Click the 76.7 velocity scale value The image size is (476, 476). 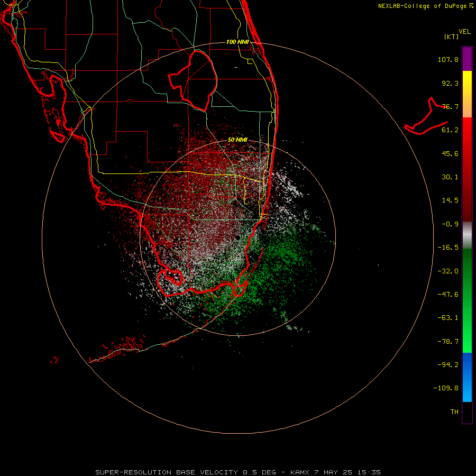(x=450, y=106)
